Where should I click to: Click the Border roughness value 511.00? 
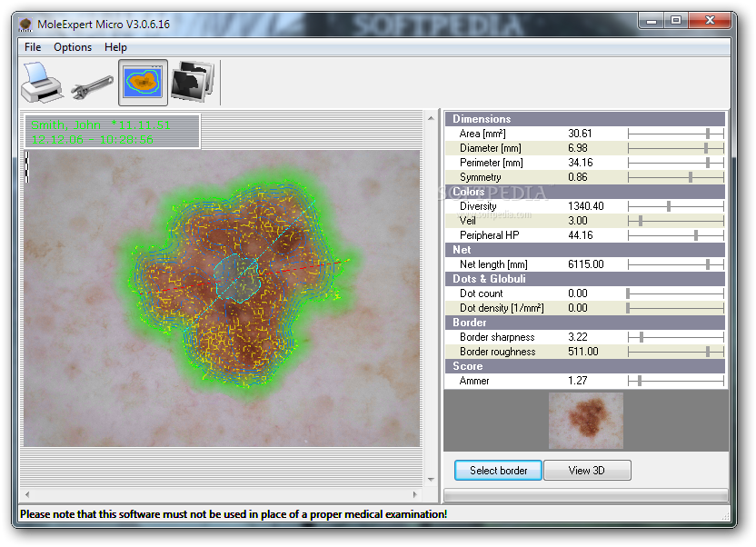[583, 352]
